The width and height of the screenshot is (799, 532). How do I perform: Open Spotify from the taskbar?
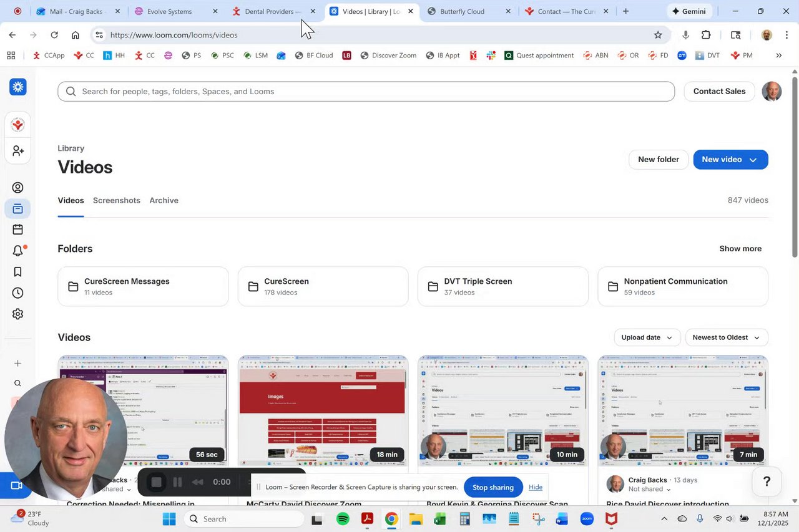tap(343, 519)
